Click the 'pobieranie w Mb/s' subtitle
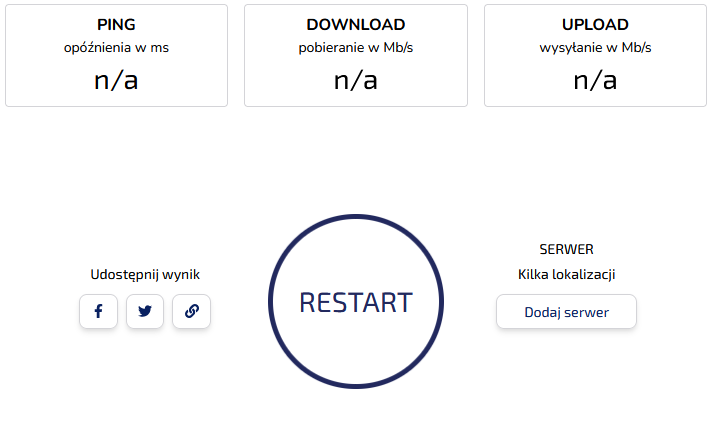 (356, 48)
